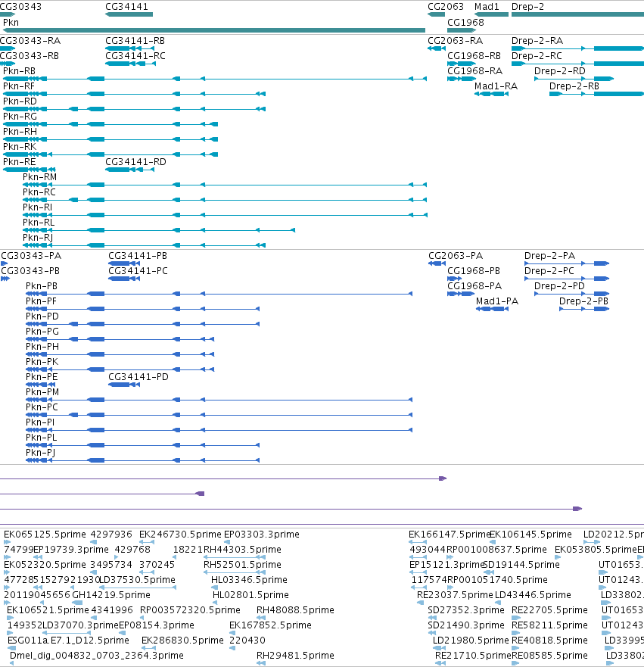Click the Drep-2-PA protein label

click(x=549, y=256)
